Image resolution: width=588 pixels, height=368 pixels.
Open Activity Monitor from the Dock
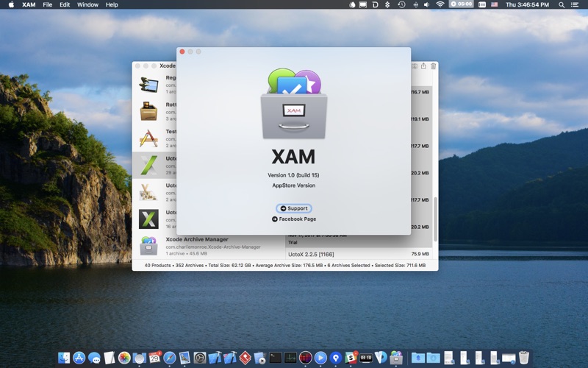[290, 358]
